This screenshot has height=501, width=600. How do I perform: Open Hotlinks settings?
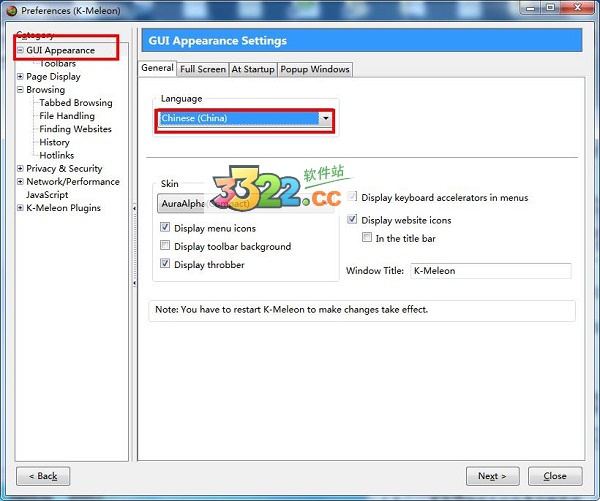57,155
